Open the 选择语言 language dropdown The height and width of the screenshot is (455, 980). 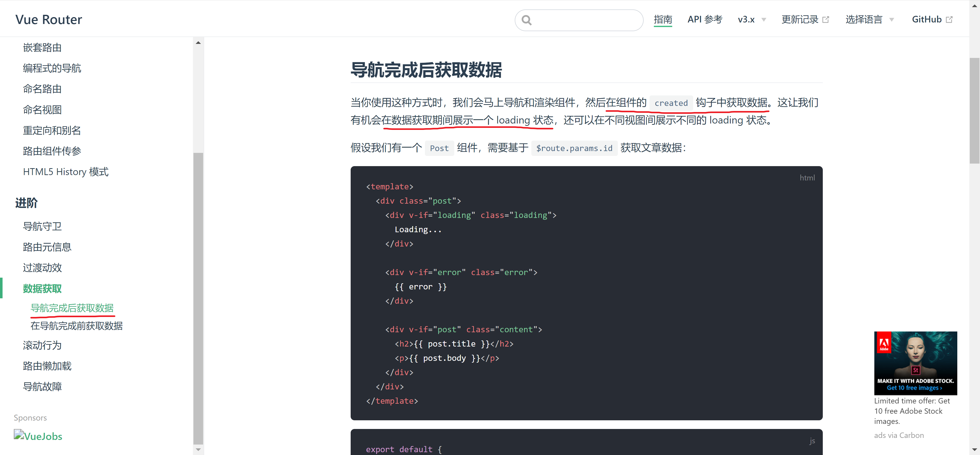(869, 19)
